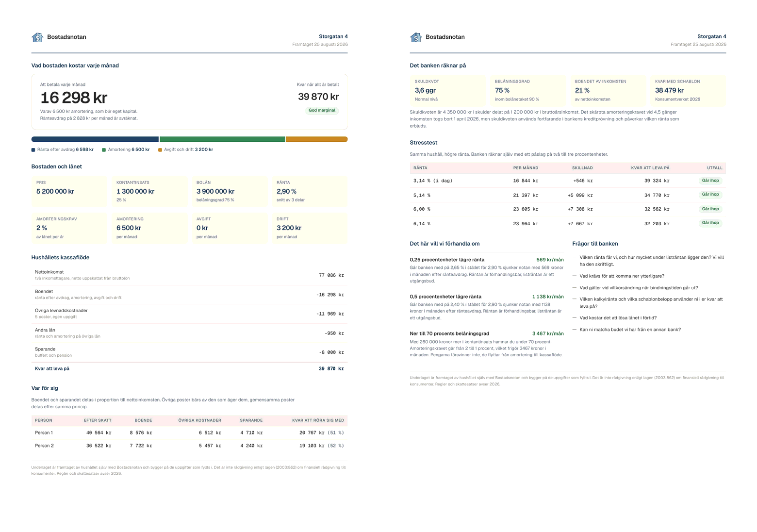This screenshot has height=532, width=757.
Task: Click Går ihop badge in the 3,14 % row
Action: (x=710, y=181)
